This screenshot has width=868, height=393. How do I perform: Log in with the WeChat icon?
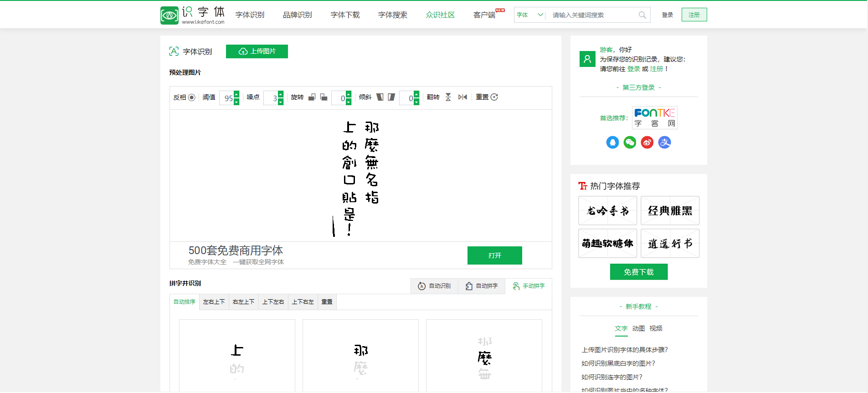(630, 143)
